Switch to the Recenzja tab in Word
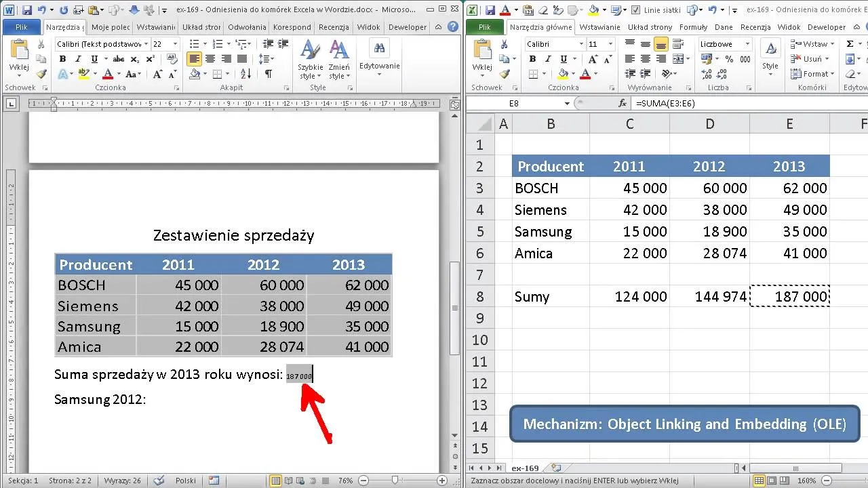The width and height of the screenshot is (868, 488). (x=333, y=27)
